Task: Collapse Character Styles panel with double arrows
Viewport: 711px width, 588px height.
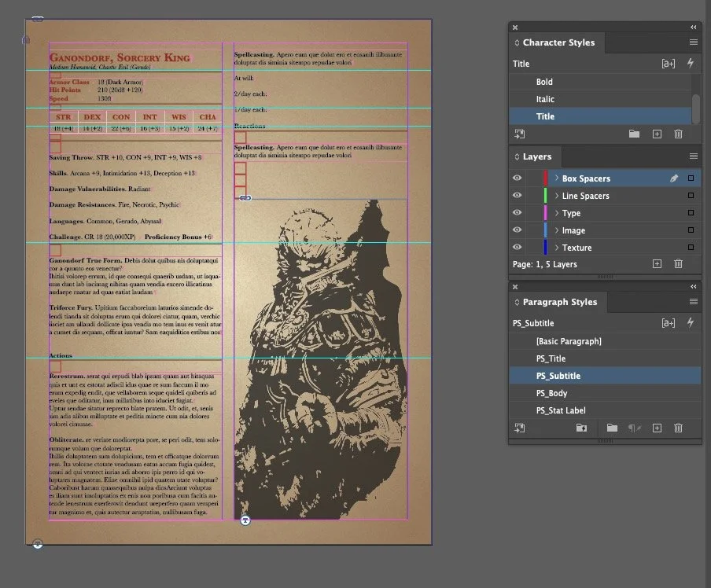Action: tap(694, 28)
